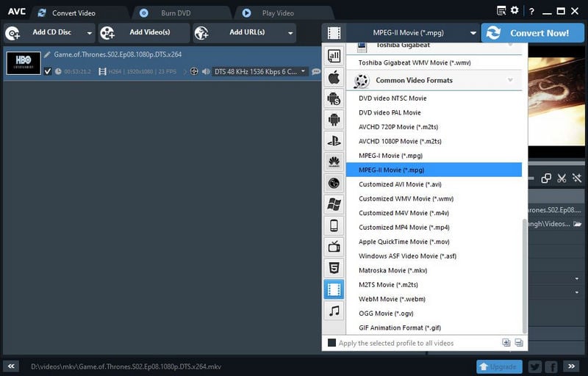Viewport: 588px width, 376px height.
Task: Select the Android devices category icon
Action: [334, 120]
